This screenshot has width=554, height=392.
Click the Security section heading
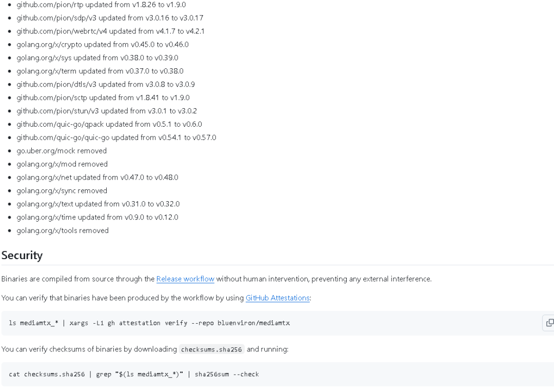pyautogui.click(x=22, y=255)
